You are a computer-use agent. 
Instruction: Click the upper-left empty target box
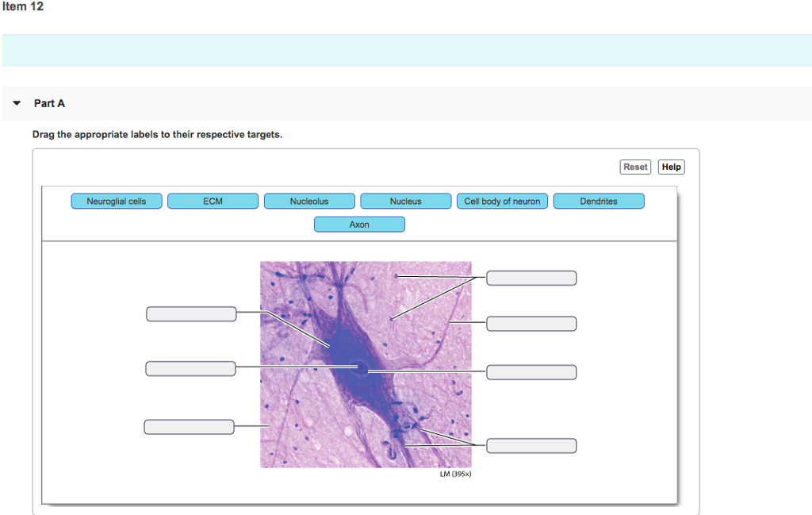point(191,314)
